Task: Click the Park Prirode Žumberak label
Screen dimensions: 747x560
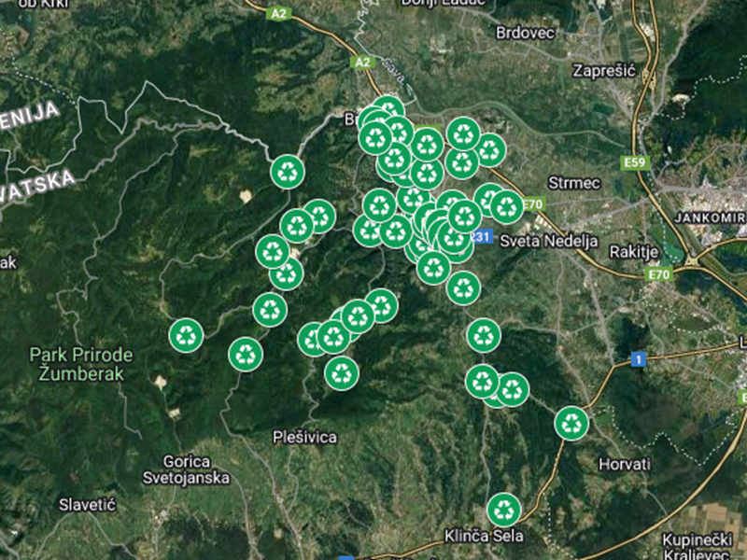Action: coord(81,364)
